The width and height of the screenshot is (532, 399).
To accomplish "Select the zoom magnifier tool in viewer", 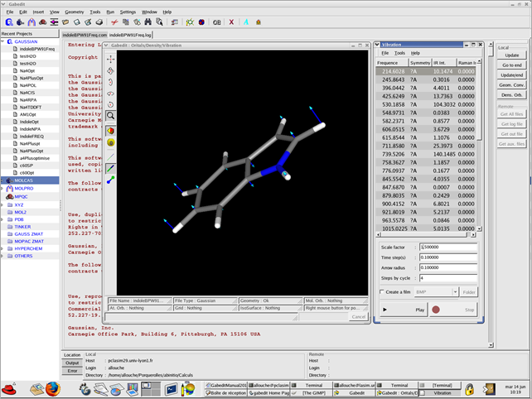I will click(x=111, y=117).
